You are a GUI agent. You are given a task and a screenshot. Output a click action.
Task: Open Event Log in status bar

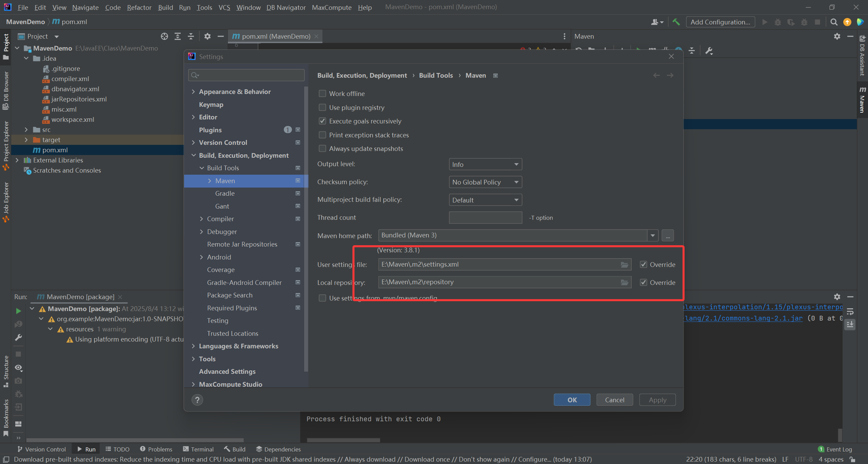(835, 449)
